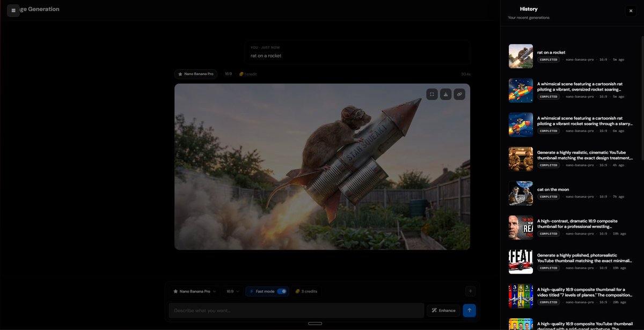
Task: Close the History panel
Action: tap(631, 11)
